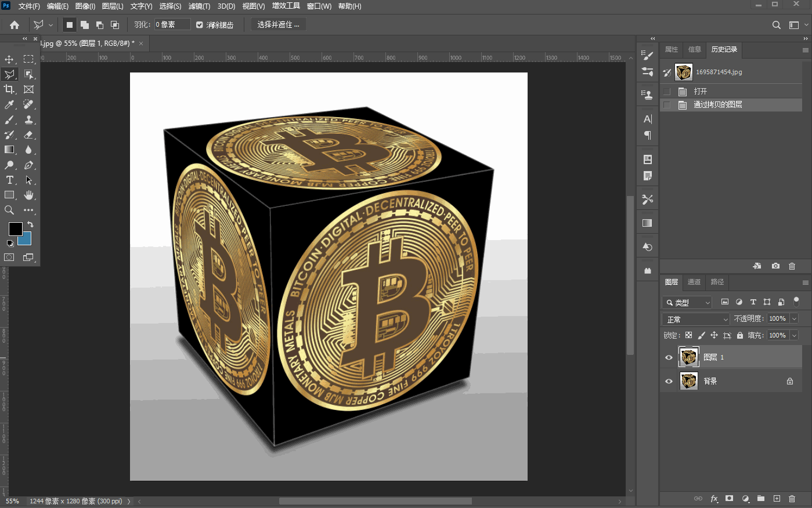The height and width of the screenshot is (508, 812).
Task: Delete current state in History panel
Action: [x=792, y=266]
